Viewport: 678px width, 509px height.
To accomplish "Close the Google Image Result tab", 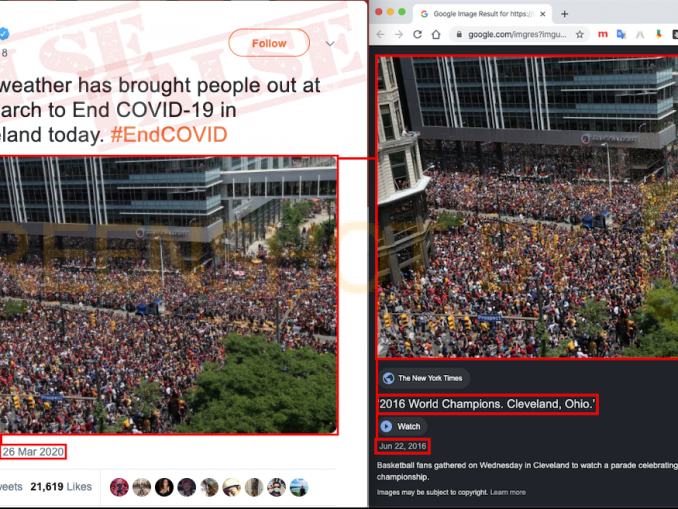I will [x=543, y=14].
